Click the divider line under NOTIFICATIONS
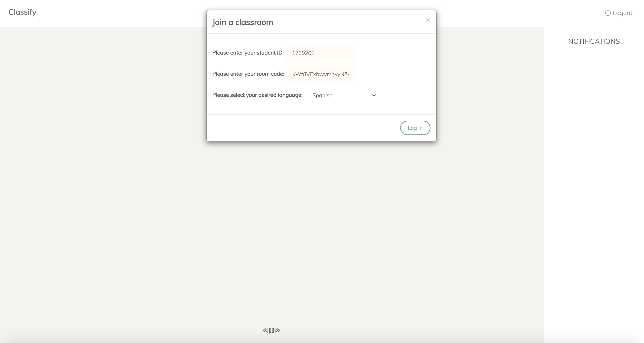This screenshot has width=644, height=343. 594,56
